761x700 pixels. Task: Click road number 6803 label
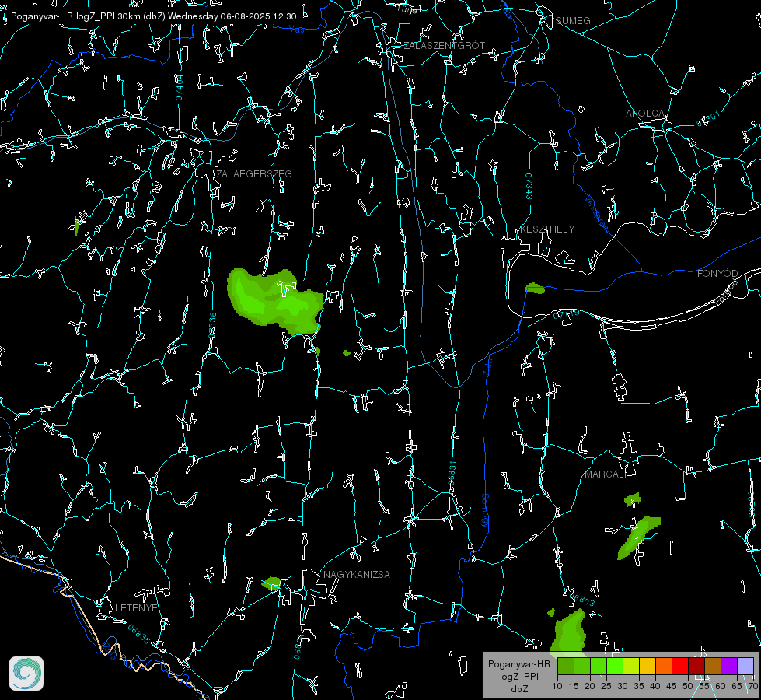coord(581,600)
